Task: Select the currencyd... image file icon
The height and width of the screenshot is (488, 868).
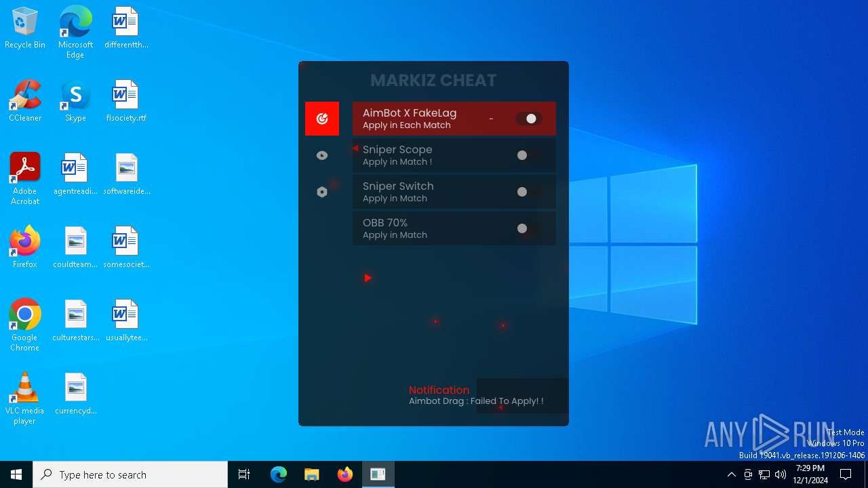Action: [x=75, y=394]
